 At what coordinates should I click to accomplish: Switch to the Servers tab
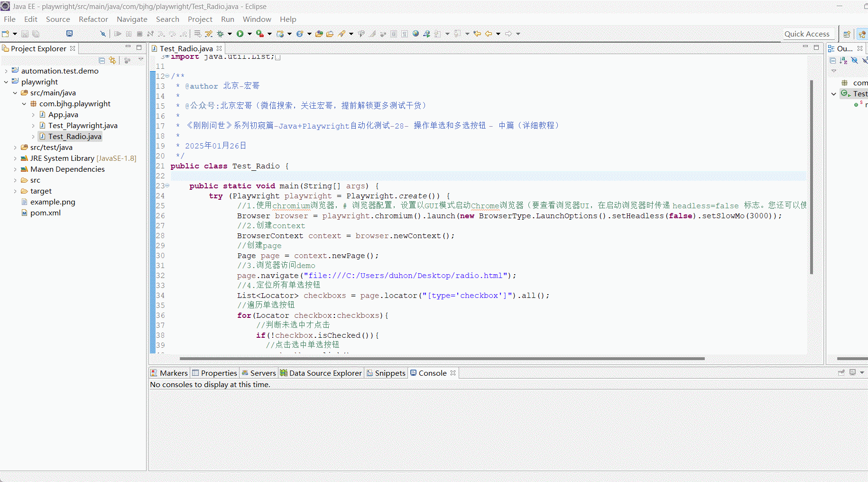259,373
